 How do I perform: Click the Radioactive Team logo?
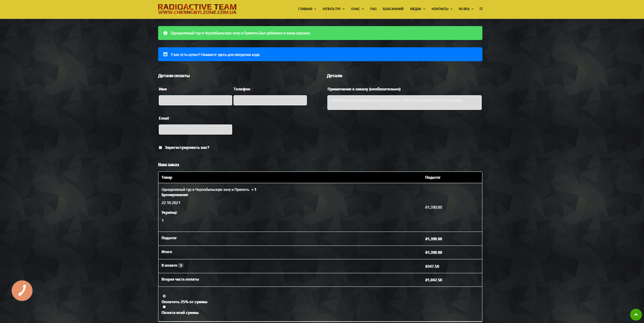click(x=197, y=9)
